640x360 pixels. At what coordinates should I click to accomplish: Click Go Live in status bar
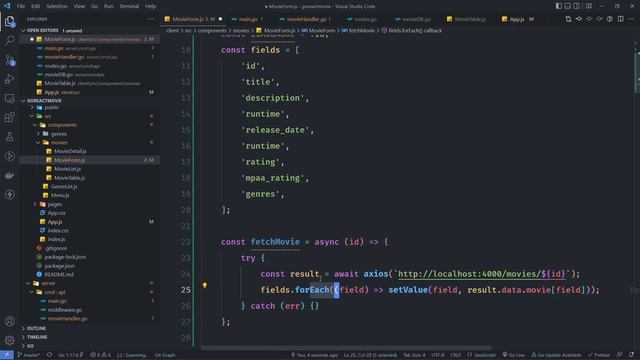point(513,355)
